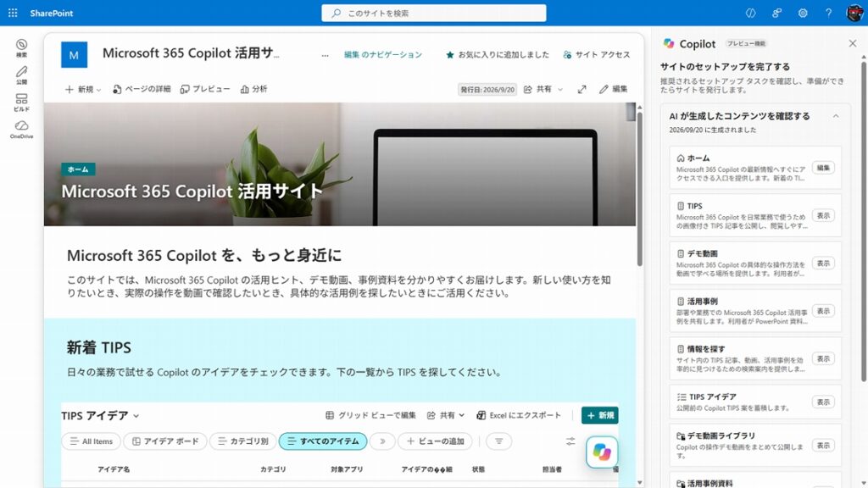Select the アイデア ボード view tab
The width and height of the screenshot is (868, 488).
[x=165, y=441]
